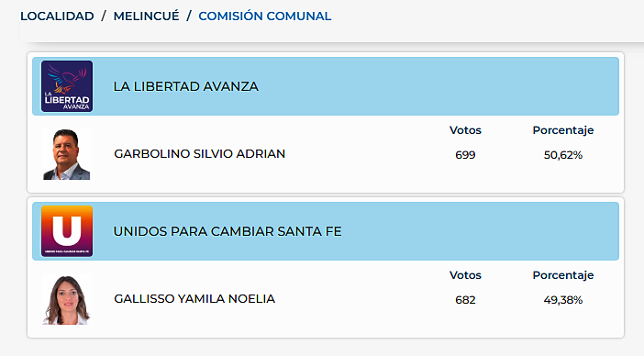Go to LOCALIDAD in the breadcrumb

coord(57,16)
